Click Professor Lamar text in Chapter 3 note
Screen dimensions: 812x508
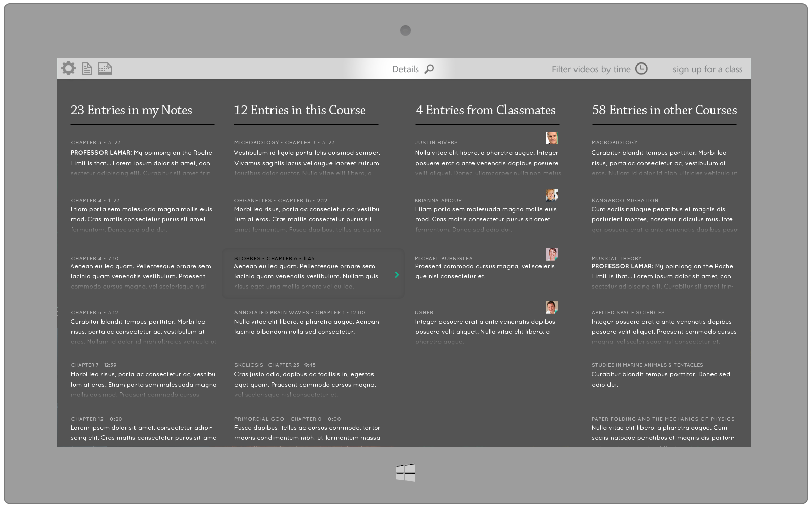(101, 153)
